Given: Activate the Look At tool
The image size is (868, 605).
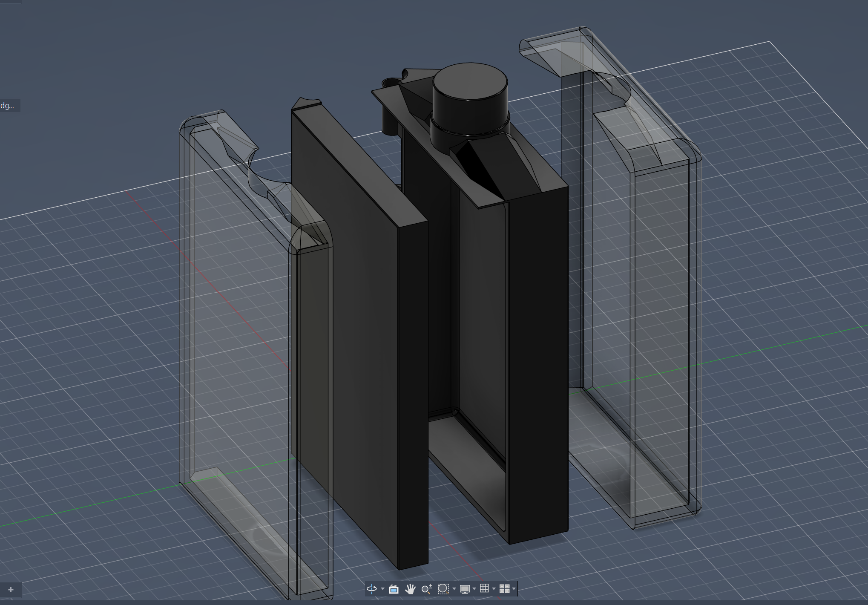Looking at the screenshot, I should pyautogui.click(x=394, y=589).
